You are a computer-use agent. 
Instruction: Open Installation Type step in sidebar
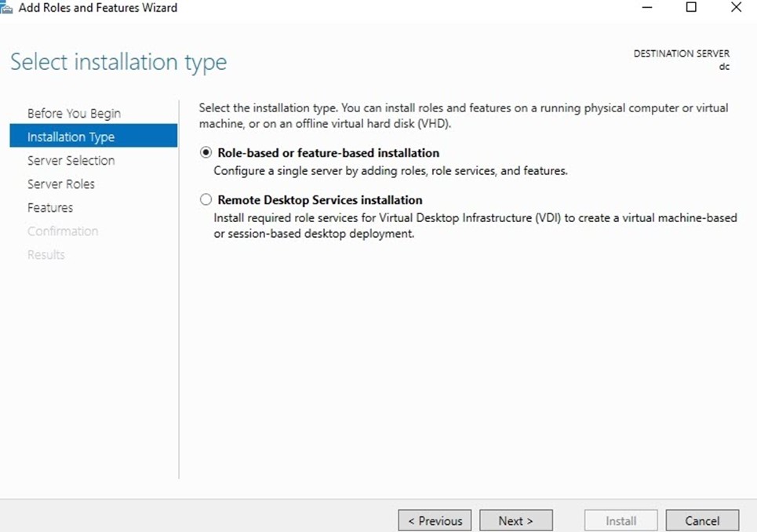93,136
